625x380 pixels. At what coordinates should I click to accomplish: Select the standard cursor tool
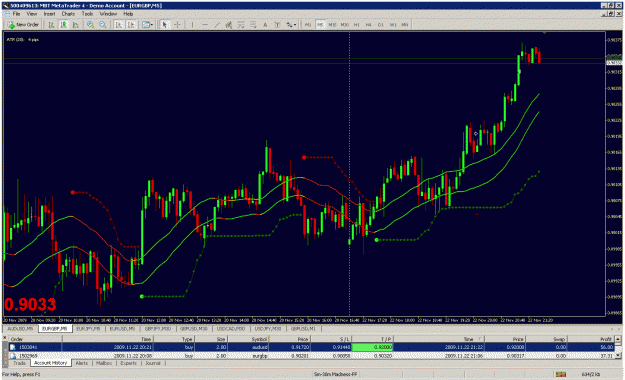pyautogui.click(x=164, y=25)
